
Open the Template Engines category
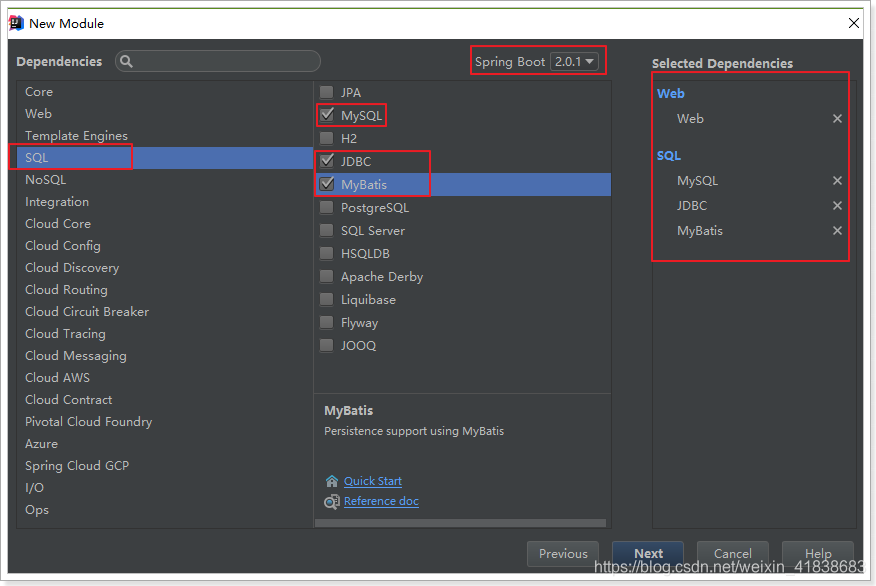pos(165,136)
